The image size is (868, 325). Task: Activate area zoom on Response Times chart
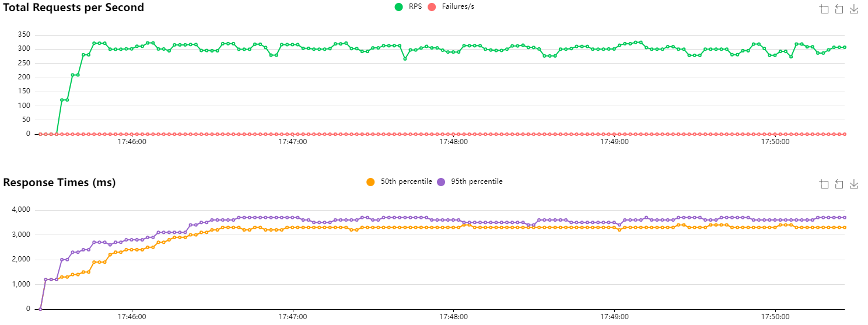pos(824,184)
